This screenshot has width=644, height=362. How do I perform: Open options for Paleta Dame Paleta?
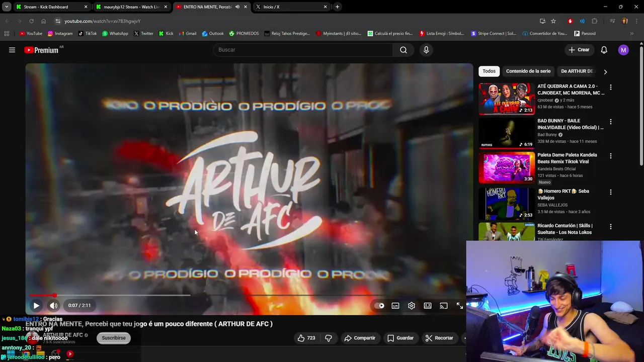[611, 156]
